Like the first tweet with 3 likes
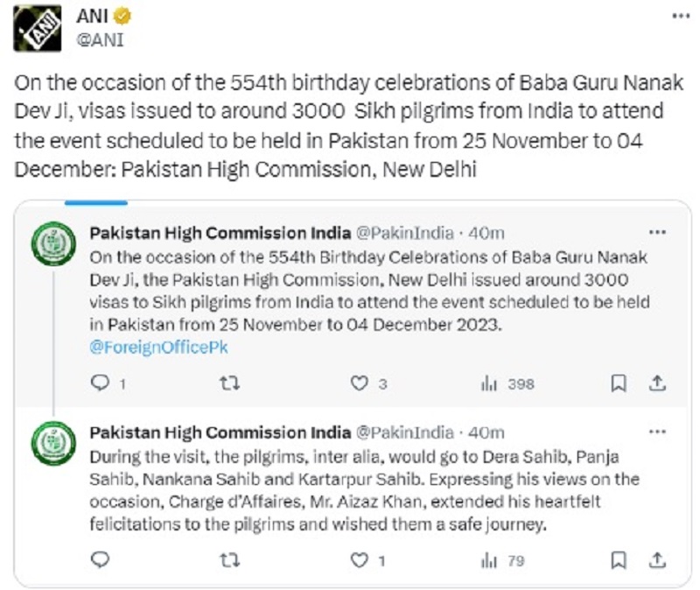700x590 pixels. coord(360,383)
